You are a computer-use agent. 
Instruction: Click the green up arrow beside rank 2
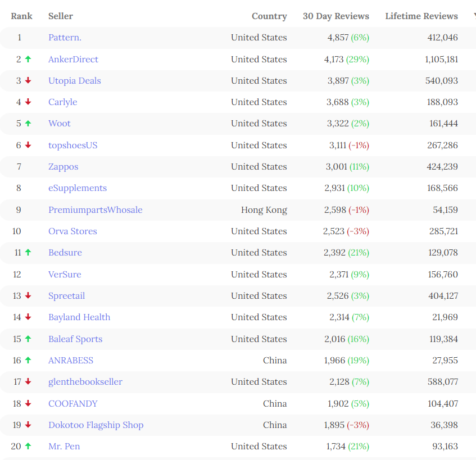28,59
